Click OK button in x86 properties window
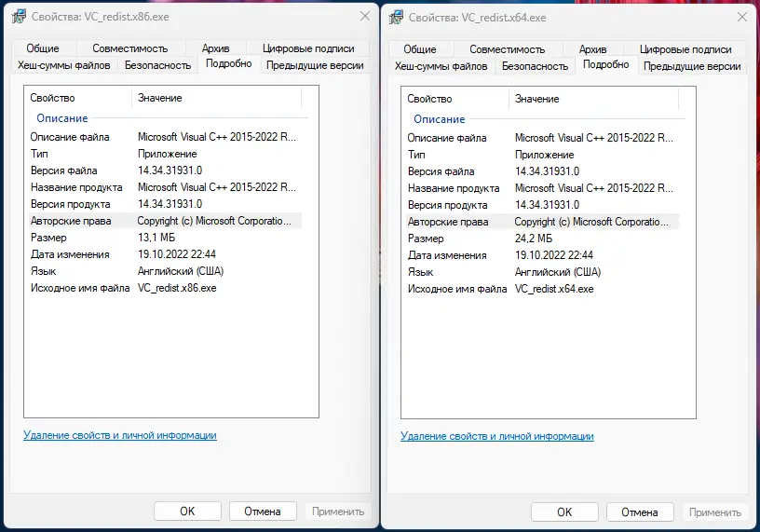Image resolution: width=760 pixels, height=532 pixels. [x=187, y=512]
